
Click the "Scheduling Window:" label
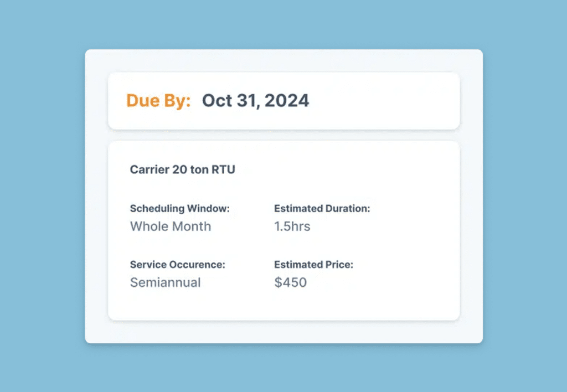(x=179, y=209)
